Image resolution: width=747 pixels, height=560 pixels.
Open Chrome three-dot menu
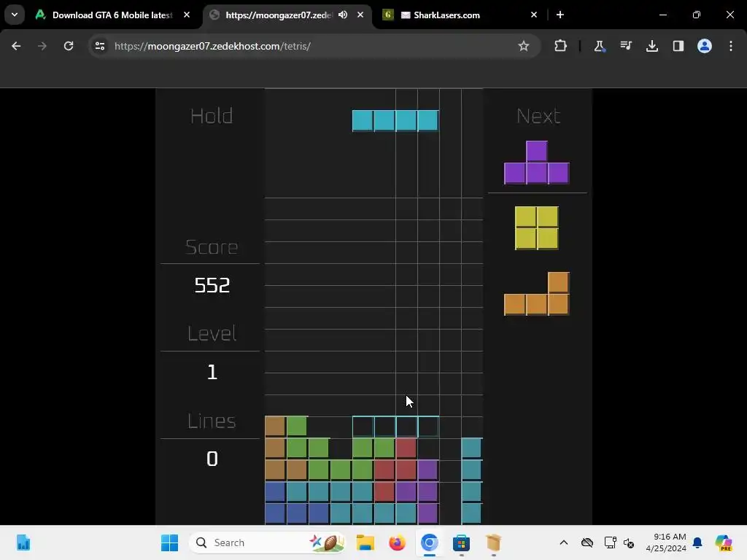731,46
